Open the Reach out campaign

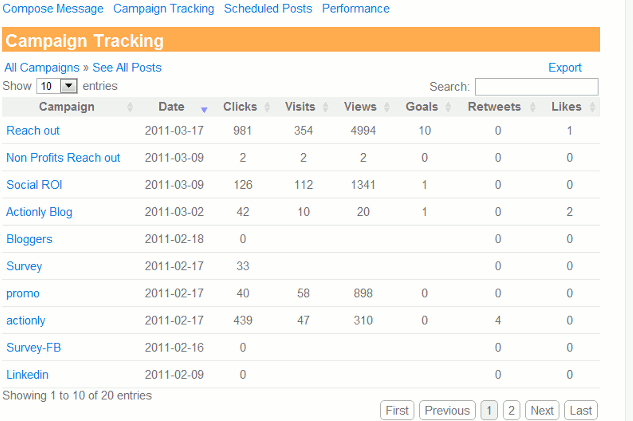33,131
